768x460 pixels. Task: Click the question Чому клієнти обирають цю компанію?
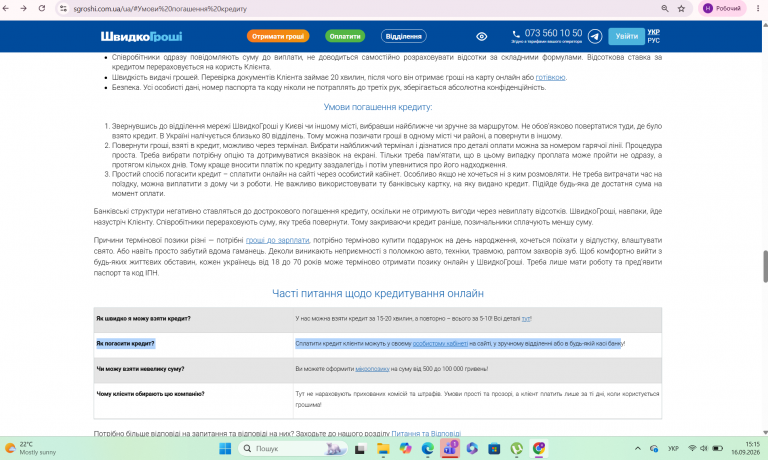[150, 394]
